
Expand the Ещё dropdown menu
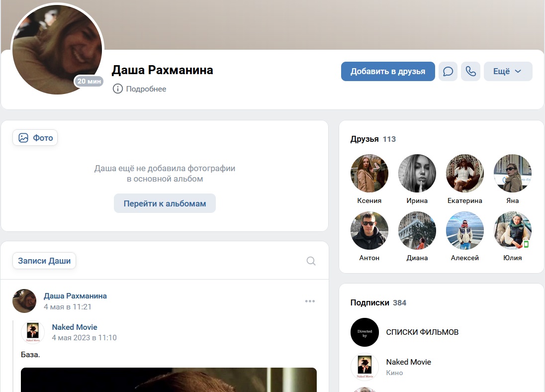(x=508, y=71)
